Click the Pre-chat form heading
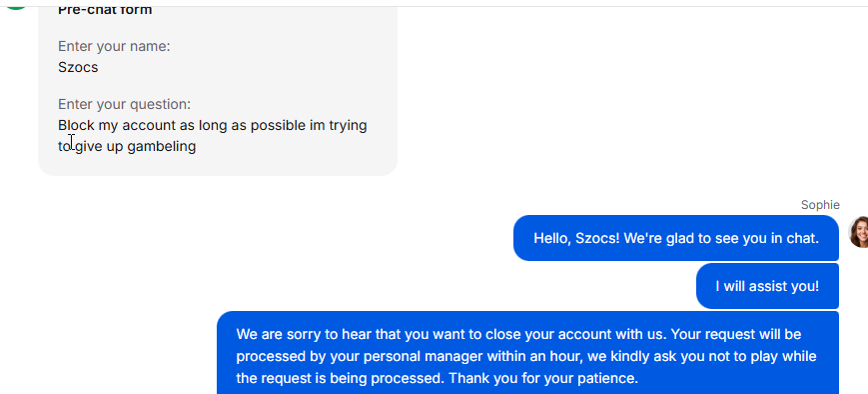868x394 pixels. click(105, 9)
